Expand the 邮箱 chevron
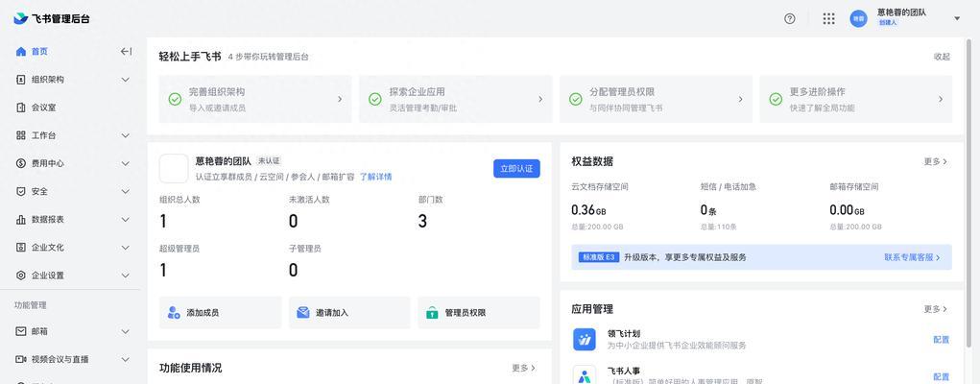The width and height of the screenshot is (980, 384). [126, 331]
